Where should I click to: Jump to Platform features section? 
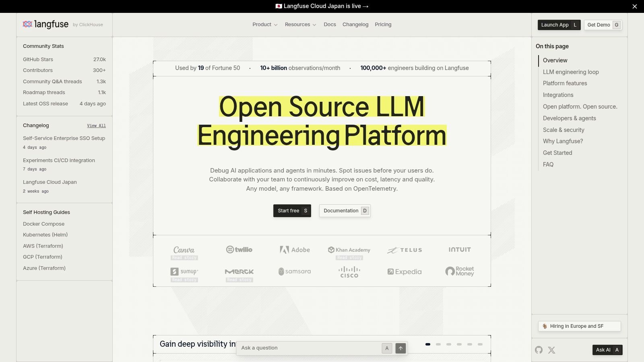coord(565,83)
